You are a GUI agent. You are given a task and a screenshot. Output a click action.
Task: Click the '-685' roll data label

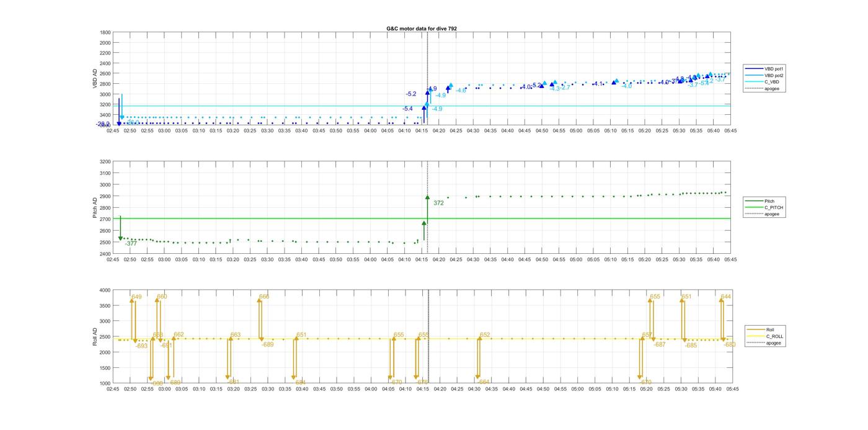point(691,345)
